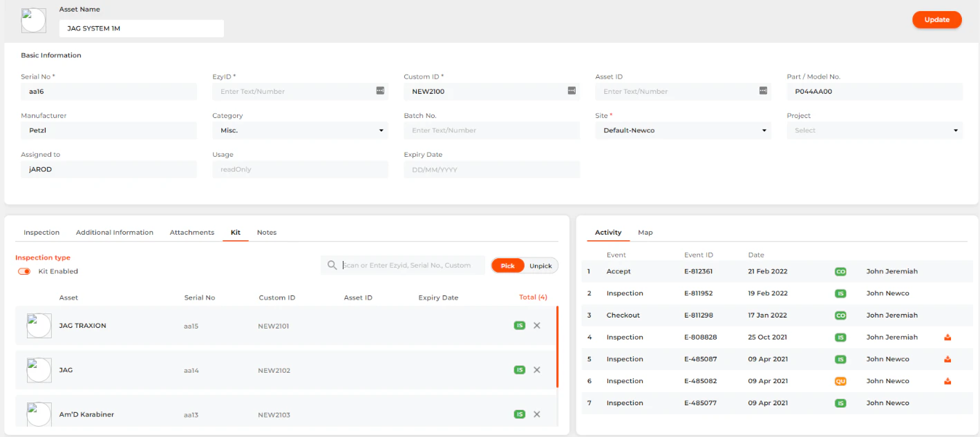
Task: Click the Usage readOnly field
Action: [301, 169]
